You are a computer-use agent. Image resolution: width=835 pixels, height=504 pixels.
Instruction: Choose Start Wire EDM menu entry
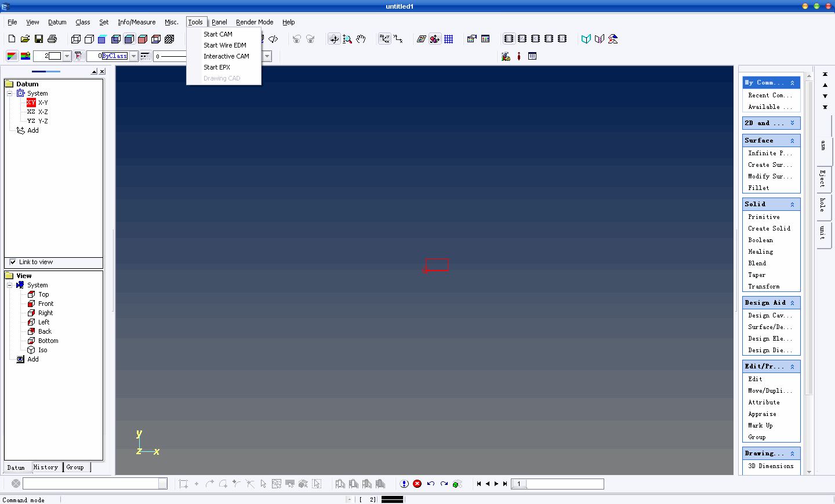224,45
